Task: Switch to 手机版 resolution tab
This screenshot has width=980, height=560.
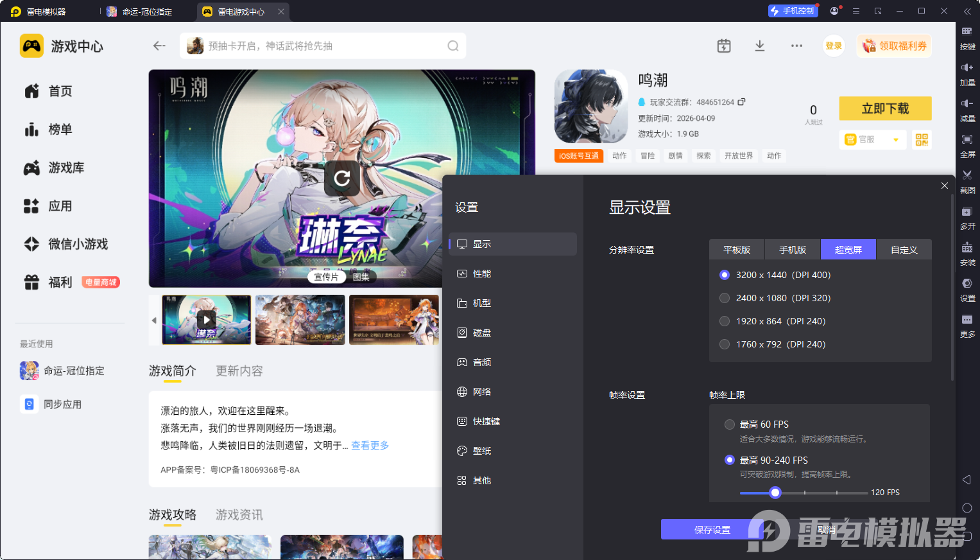Action: tap(793, 249)
